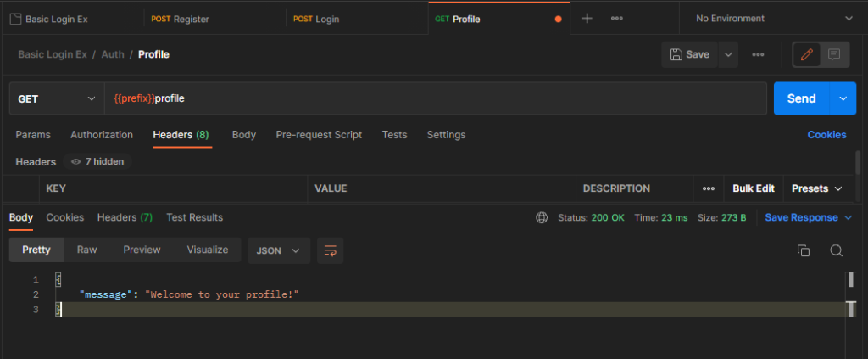
Task: Click the network globe icon
Action: pos(542,218)
